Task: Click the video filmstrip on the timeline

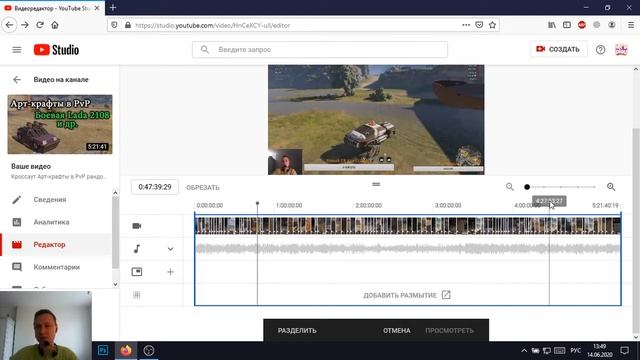Action: coord(408,226)
